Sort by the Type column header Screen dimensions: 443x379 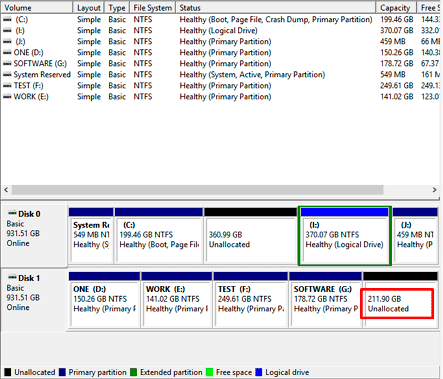[117, 7]
